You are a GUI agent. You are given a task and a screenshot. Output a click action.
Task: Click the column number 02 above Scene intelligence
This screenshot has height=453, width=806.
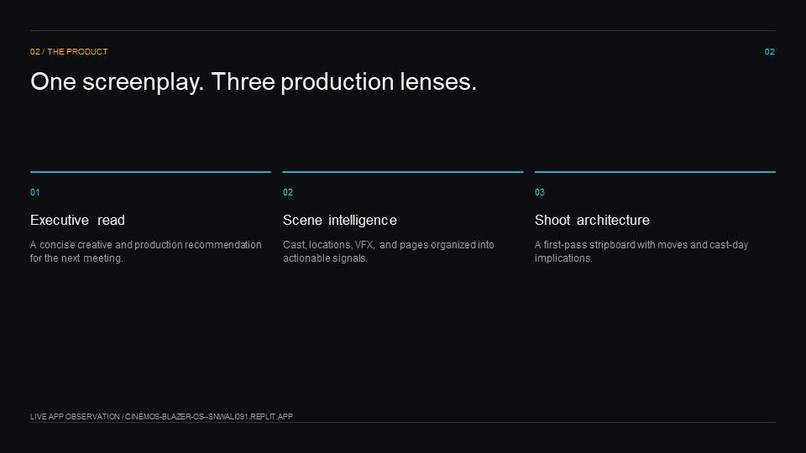pyautogui.click(x=288, y=192)
